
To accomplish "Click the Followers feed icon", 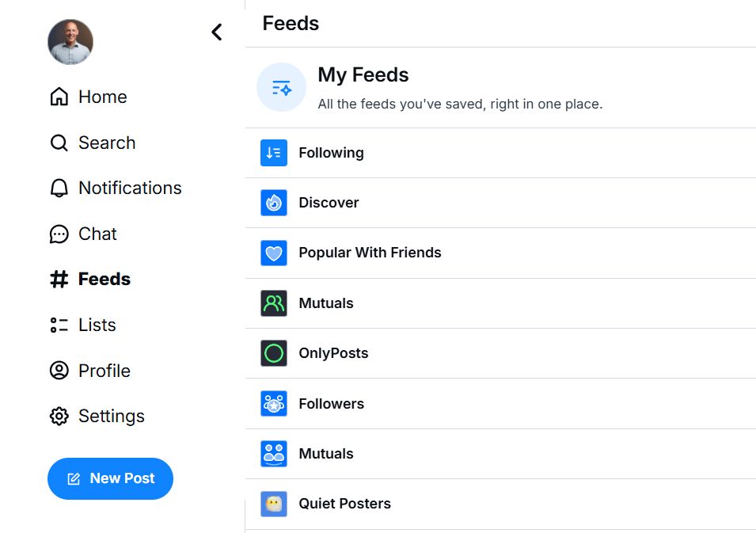I will click(x=274, y=404).
